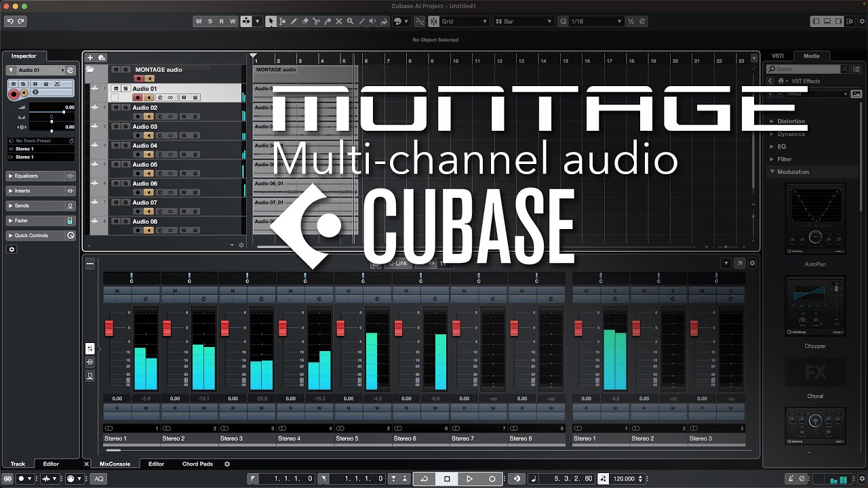Select the Chord Pads tab
Screen dimensions: 868x488
[x=197, y=464]
